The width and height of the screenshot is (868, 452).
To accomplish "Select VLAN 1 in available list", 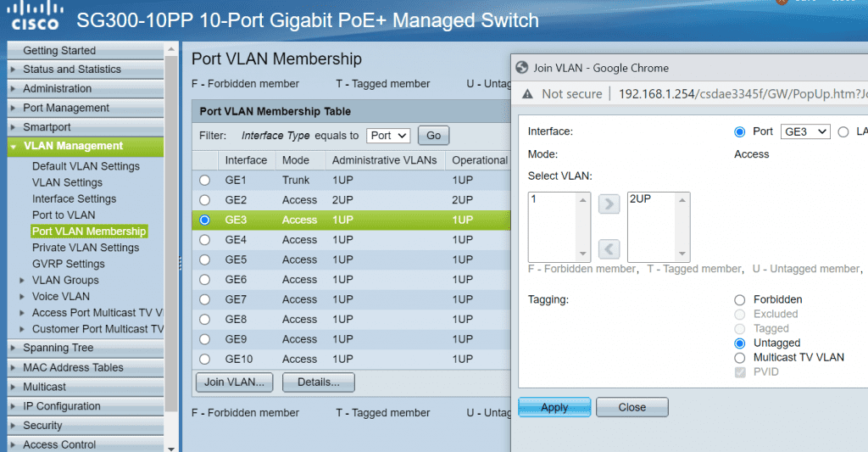I will click(x=553, y=198).
